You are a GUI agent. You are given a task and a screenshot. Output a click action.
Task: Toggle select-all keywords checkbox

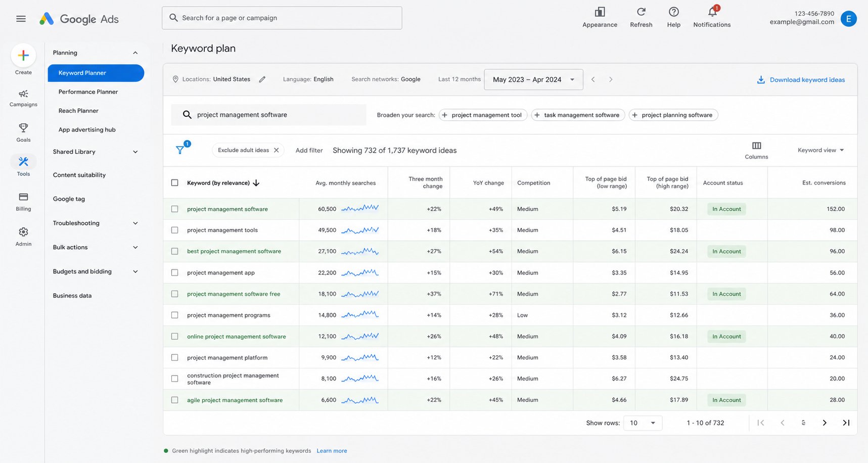175,182
